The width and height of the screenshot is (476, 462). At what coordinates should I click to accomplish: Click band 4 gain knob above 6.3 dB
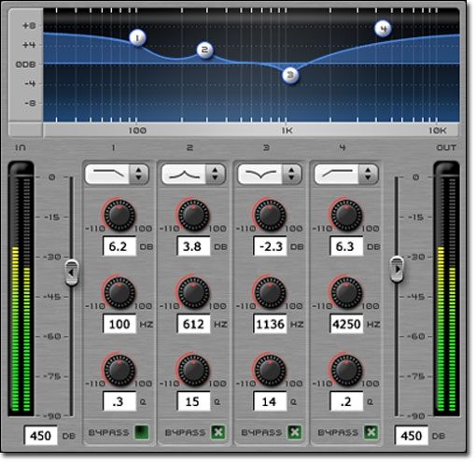346,215
